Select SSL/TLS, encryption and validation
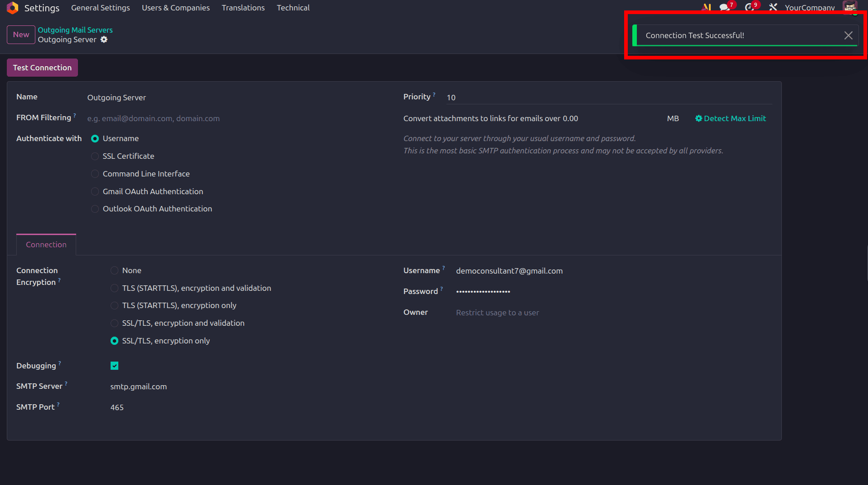The image size is (868, 485). tap(114, 323)
